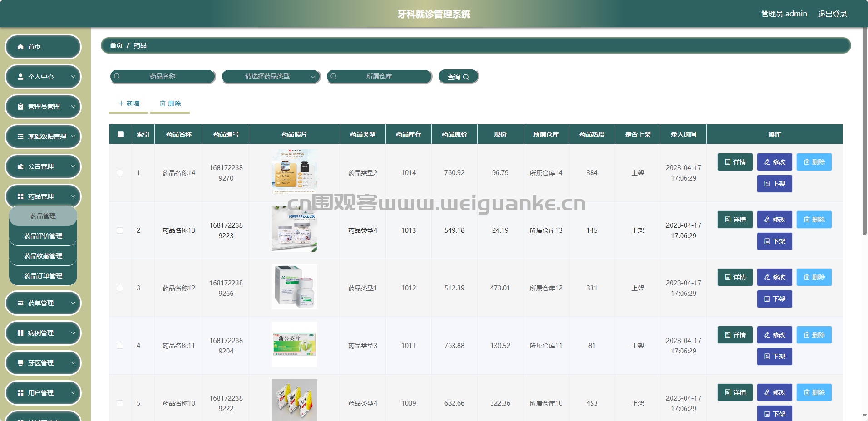Click the clipboard icon beside 管理员管理
Screen dimensions: 868x421
coord(20,107)
